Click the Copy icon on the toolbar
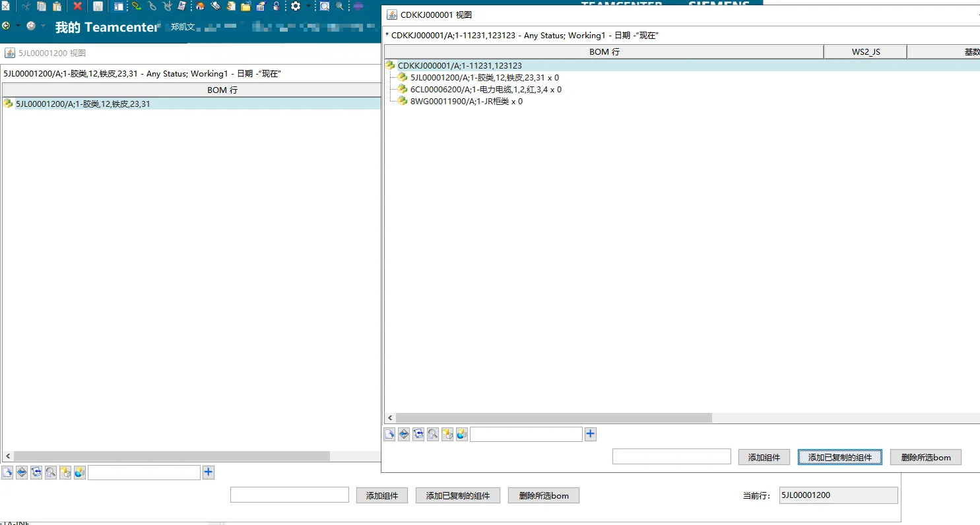 coord(41,6)
